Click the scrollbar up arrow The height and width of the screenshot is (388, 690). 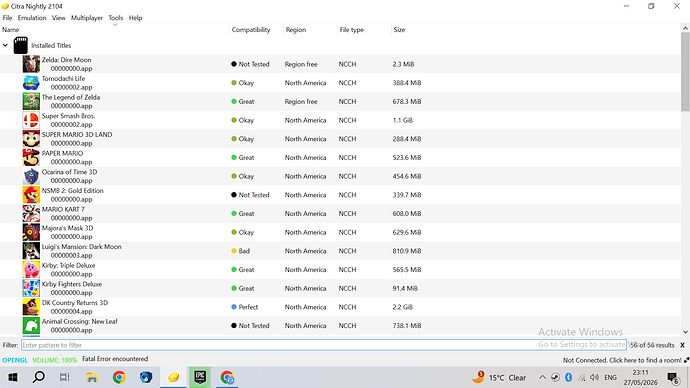point(685,28)
